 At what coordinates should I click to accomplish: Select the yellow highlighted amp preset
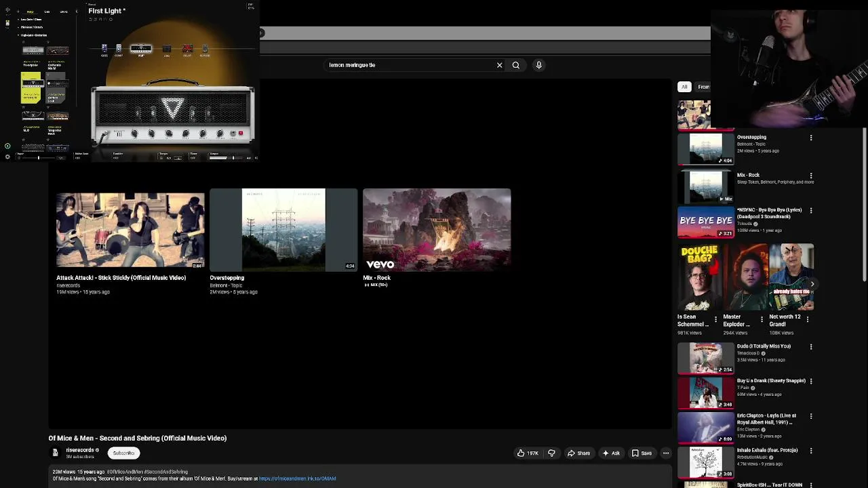click(31, 87)
